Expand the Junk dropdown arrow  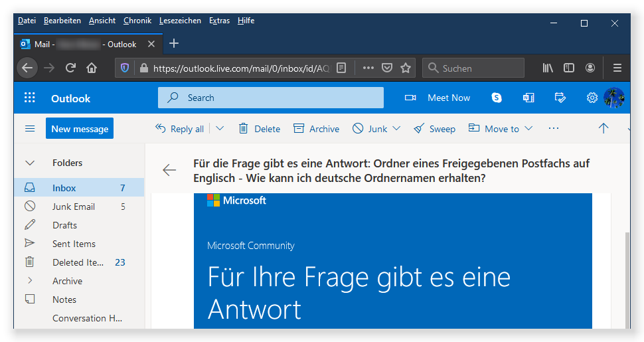(x=396, y=128)
